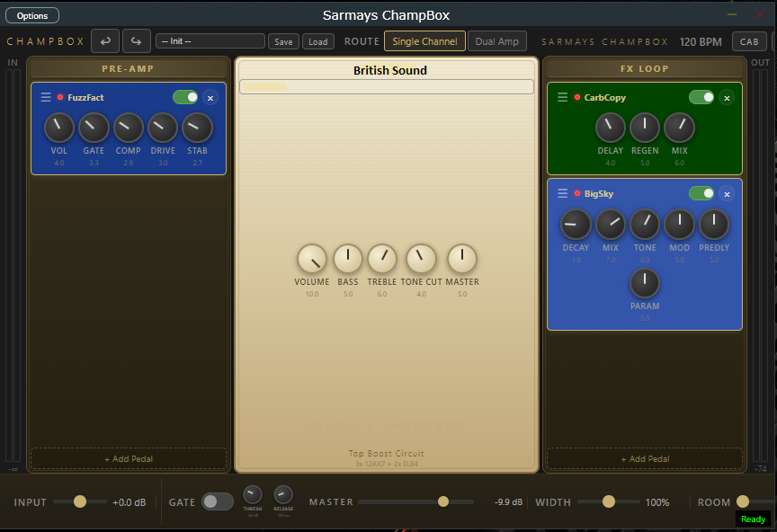Click the TONE CUT amp knob
The height and width of the screenshot is (532, 777).
pyautogui.click(x=421, y=260)
